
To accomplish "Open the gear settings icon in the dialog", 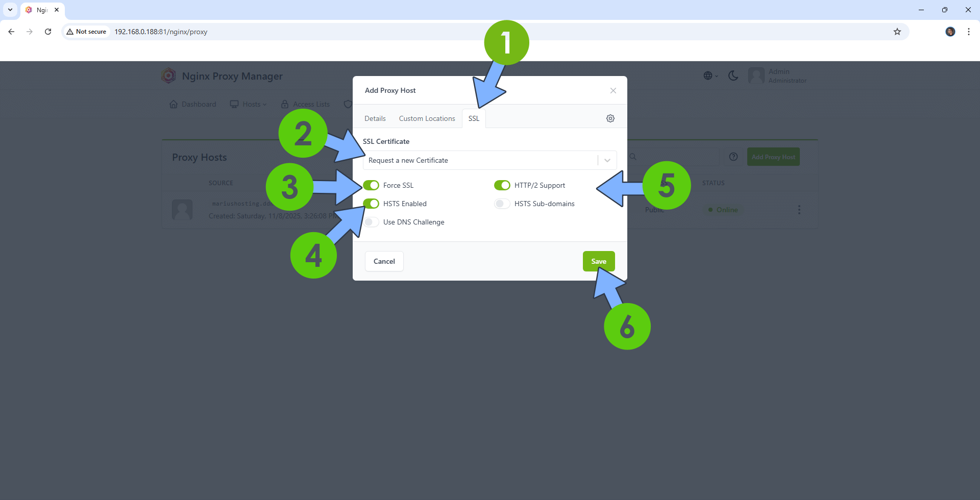I will (x=610, y=118).
